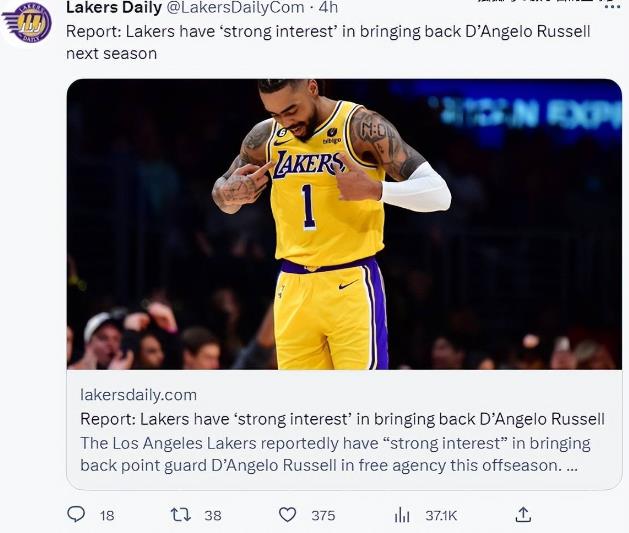Viewport: 629px width, 533px height.
Task: Click the 4h timestamp of the tweet
Action: pyautogui.click(x=329, y=8)
